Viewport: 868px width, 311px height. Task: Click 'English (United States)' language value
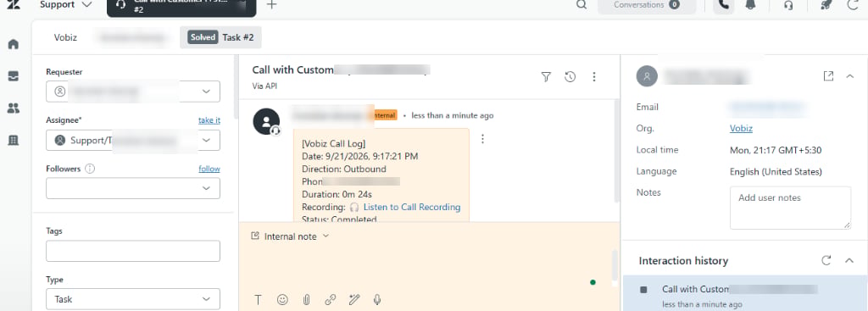[776, 171]
